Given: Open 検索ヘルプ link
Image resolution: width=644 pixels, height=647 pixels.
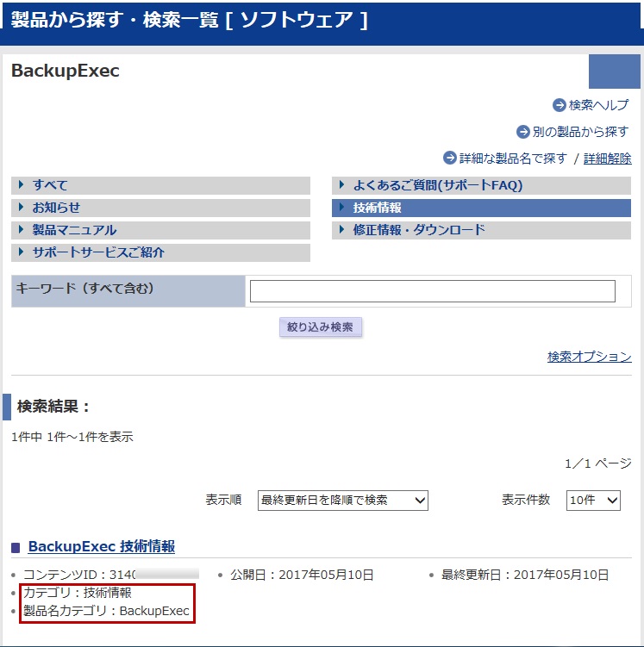Looking at the screenshot, I should coord(598,105).
